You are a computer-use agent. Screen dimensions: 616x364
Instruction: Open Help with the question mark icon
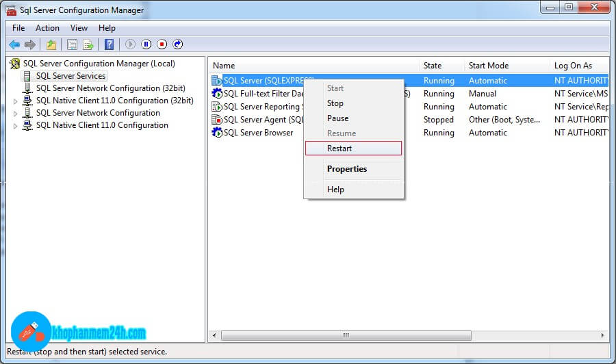pyautogui.click(x=109, y=44)
